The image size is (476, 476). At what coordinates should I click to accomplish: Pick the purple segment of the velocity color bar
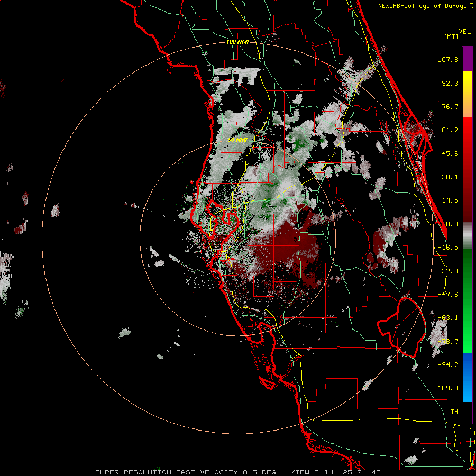coord(467,59)
